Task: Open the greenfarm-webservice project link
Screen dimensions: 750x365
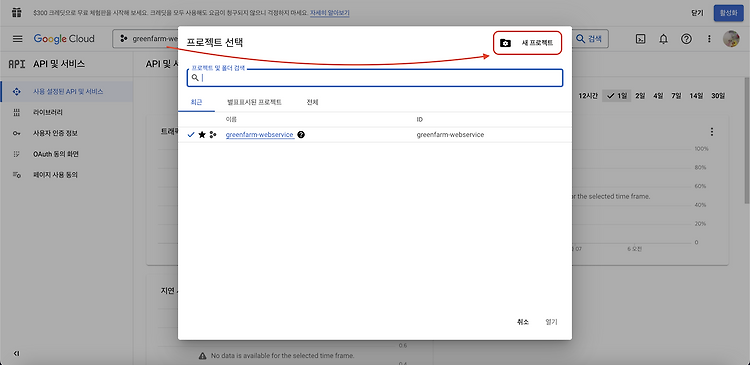Action: 259,135
